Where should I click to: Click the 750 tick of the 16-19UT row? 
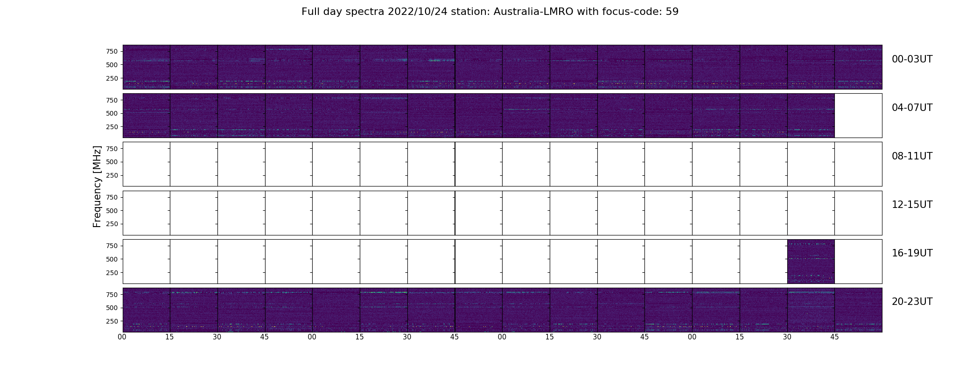pos(112,246)
